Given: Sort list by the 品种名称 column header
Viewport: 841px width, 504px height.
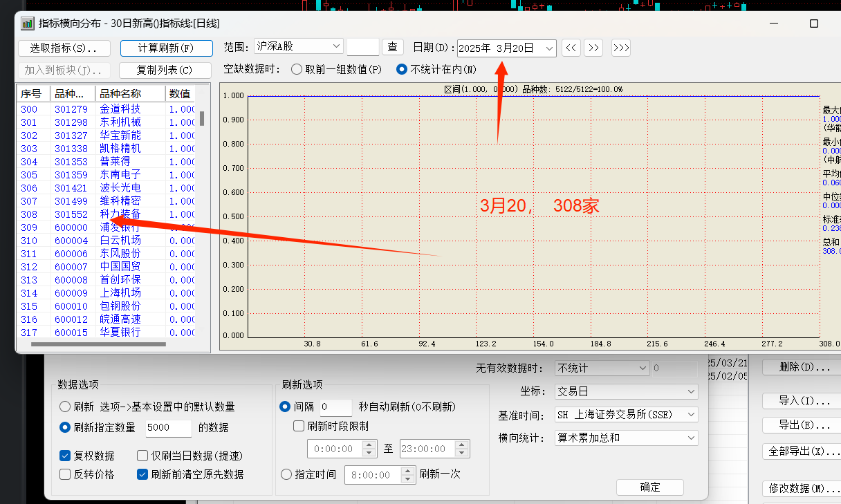Looking at the screenshot, I should point(129,94).
